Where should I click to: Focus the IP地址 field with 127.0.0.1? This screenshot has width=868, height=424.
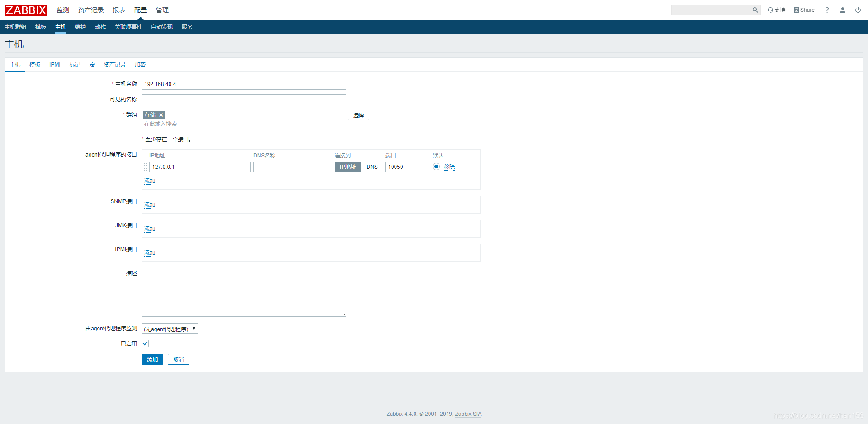200,167
